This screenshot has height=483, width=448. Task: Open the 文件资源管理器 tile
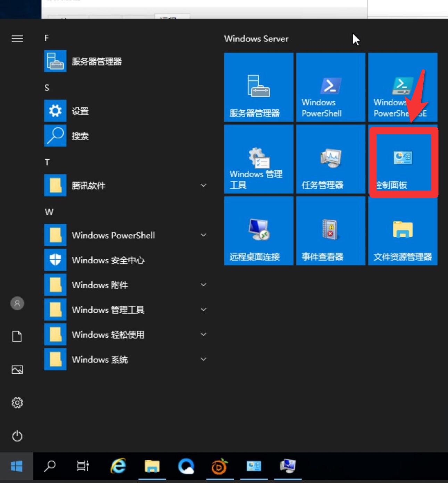coord(403,231)
